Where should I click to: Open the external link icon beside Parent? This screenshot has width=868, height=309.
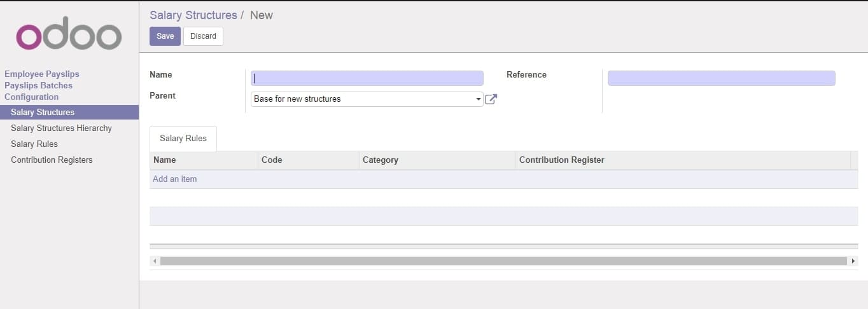pyautogui.click(x=491, y=99)
